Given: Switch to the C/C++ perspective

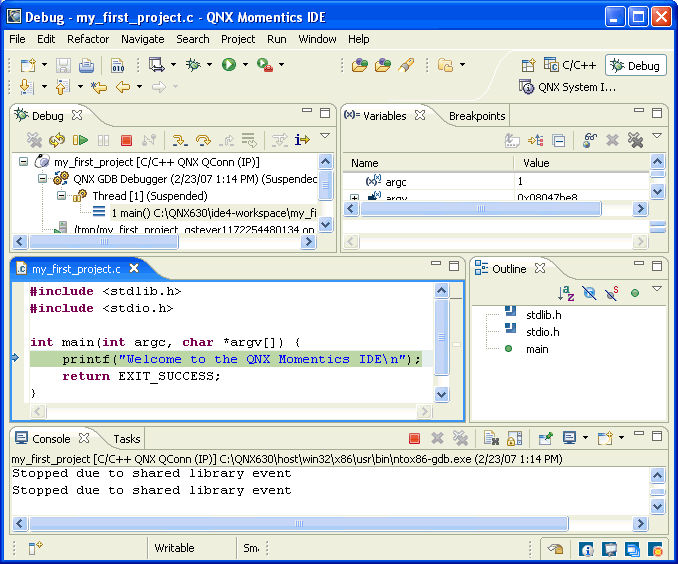Looking at the screenshot, I should click(x=569, y=65).
